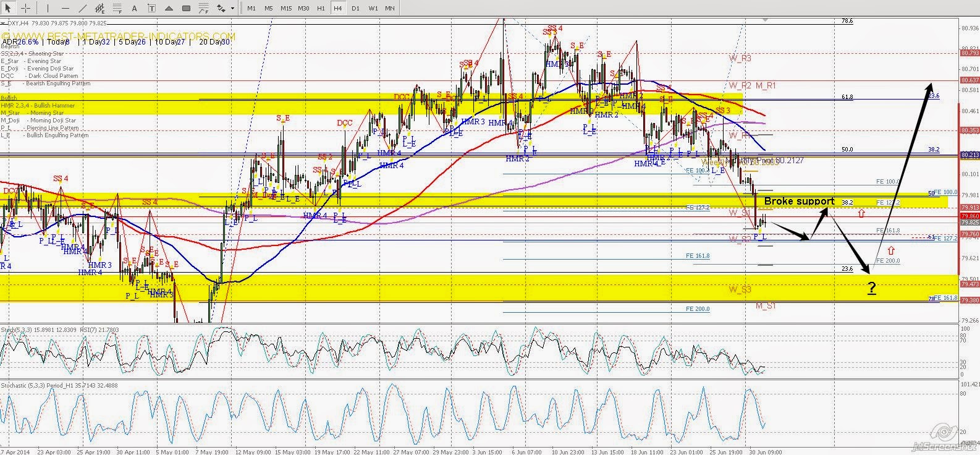The height and width of the screenshot is (455, 980).
Task: Switch chart to M5 timeframe
Action: (268, 8)
